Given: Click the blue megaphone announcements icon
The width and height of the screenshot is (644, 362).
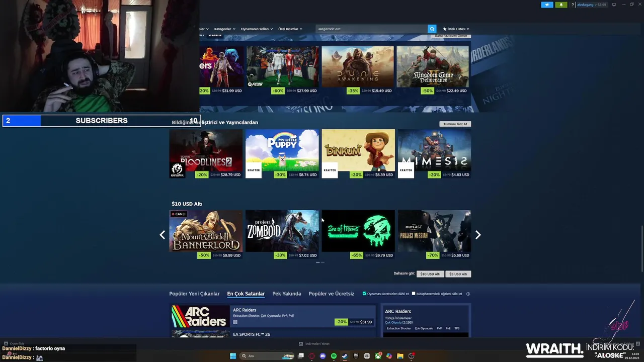Looking at the screenshot, I should pyautogui.click(x=547, y=5).
